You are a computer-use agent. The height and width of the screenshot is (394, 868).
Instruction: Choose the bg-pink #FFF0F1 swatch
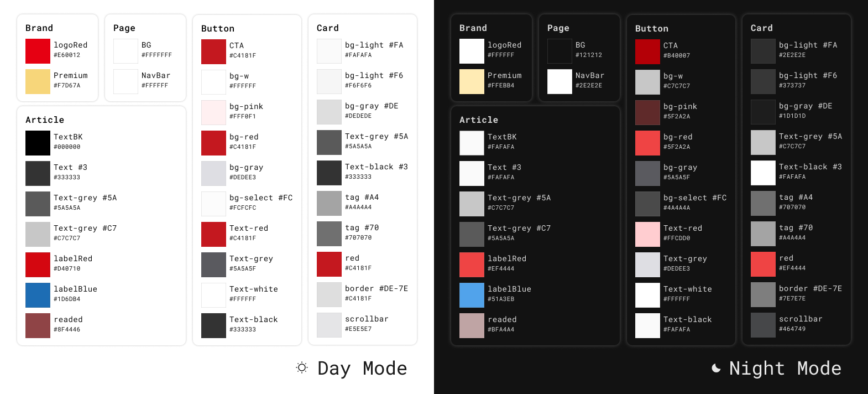click(x=213, y=112)
